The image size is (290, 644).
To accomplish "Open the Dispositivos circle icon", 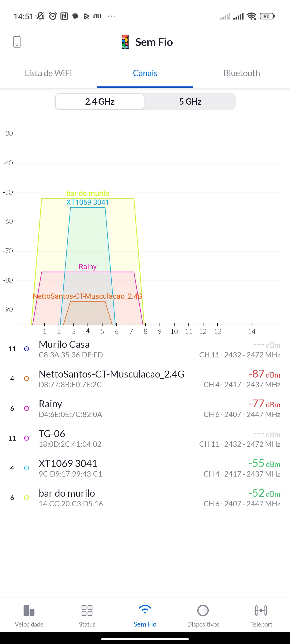I will (x=203, y=610).
